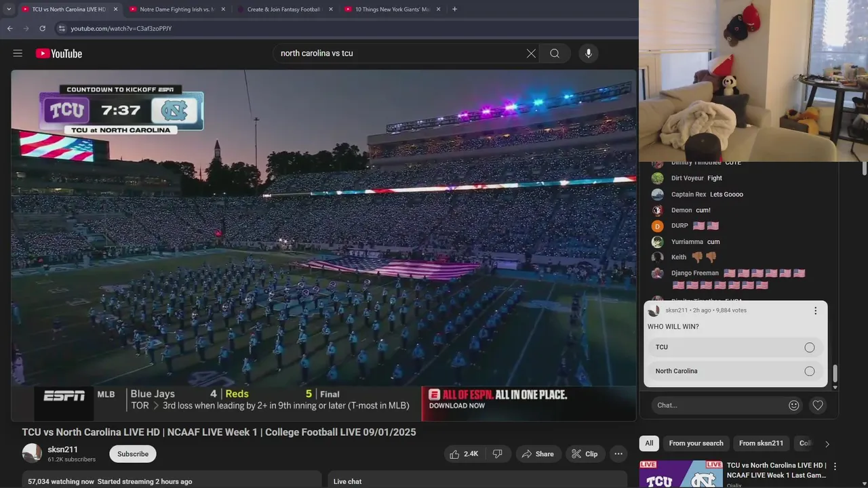This screenshot has width=868, height=488.
Task: Close the New York Giants browser tab
Action: click(x=439, y=9)
